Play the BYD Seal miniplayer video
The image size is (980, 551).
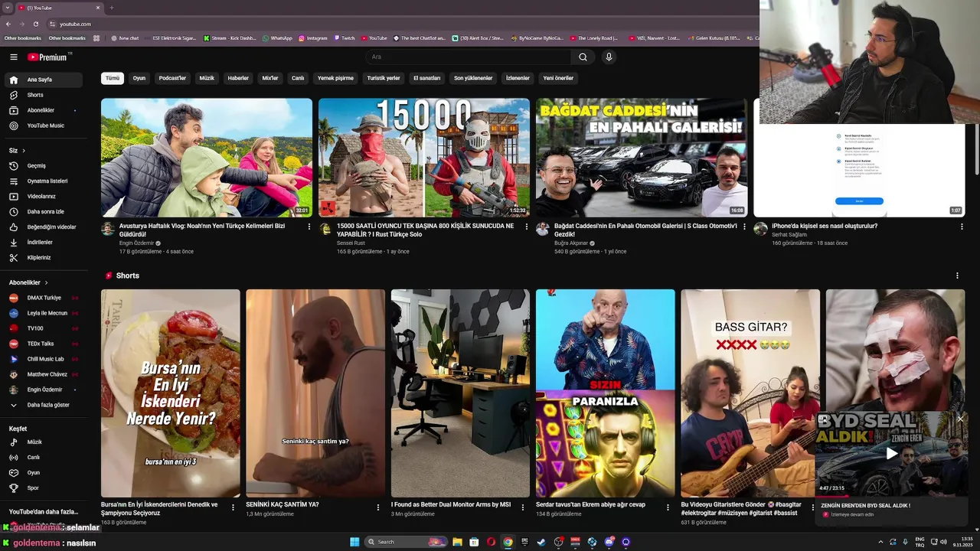[x=891, y=453]
